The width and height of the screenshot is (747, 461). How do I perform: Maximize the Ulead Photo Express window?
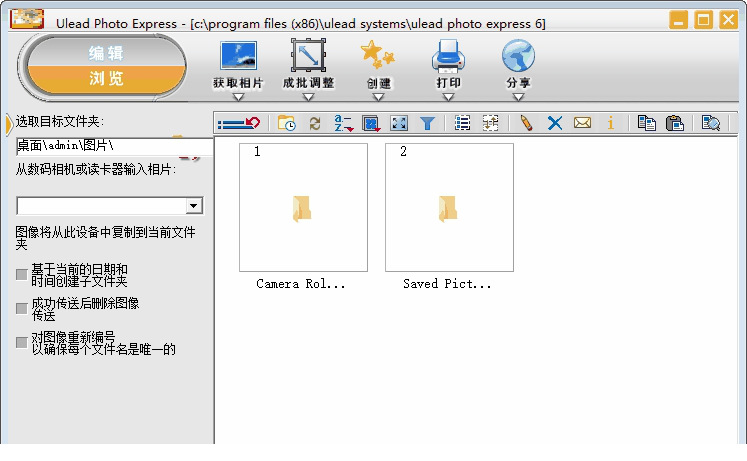tap(703, 20)
